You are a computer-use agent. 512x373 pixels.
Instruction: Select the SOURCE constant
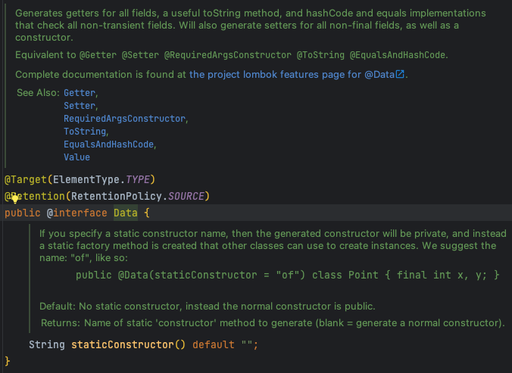(186, 196)
